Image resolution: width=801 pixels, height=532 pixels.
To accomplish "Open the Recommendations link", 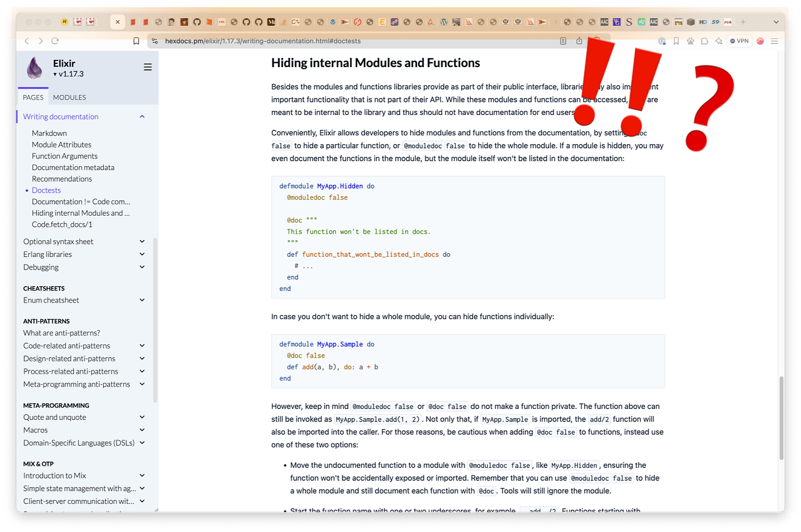I will point(62,179).
